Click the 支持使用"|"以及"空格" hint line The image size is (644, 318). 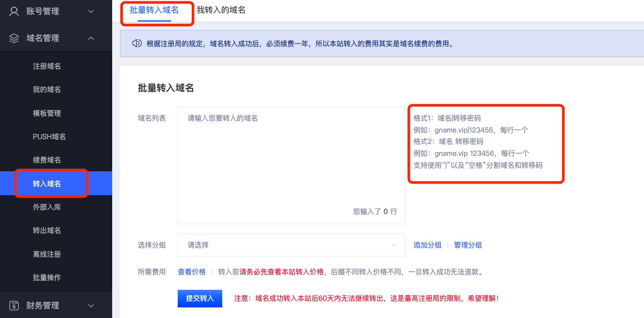pos(478,165)
